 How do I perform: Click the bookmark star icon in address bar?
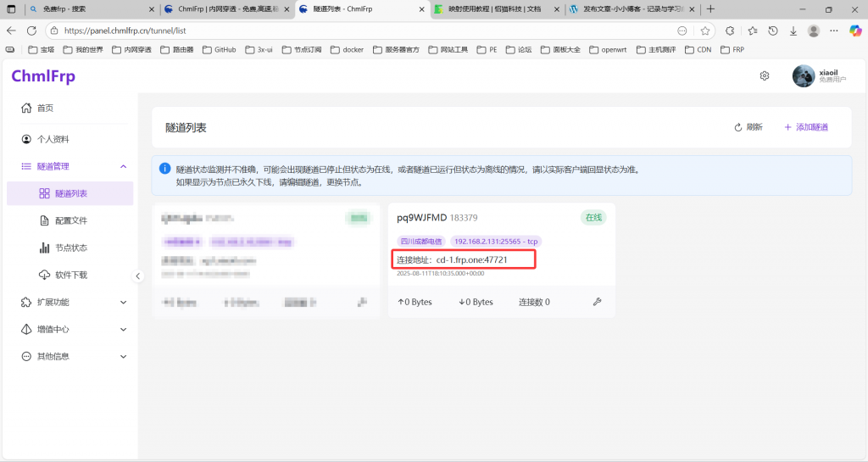(704, 31)
